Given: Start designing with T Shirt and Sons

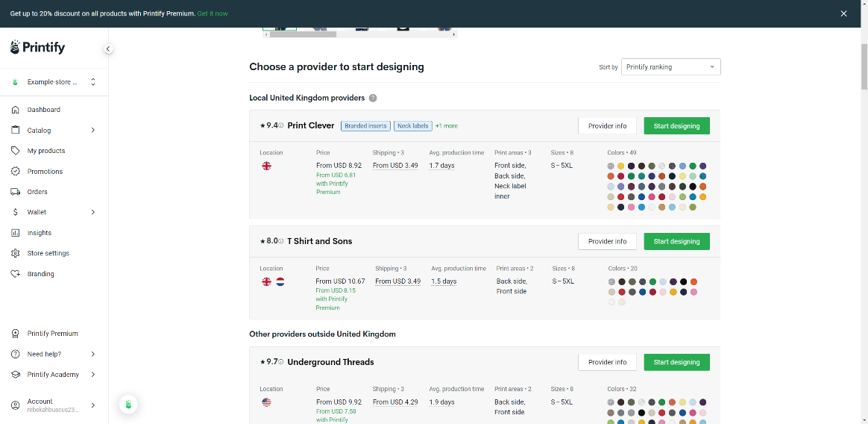Looking at the screenshot, I should click(x=676, y=242).
